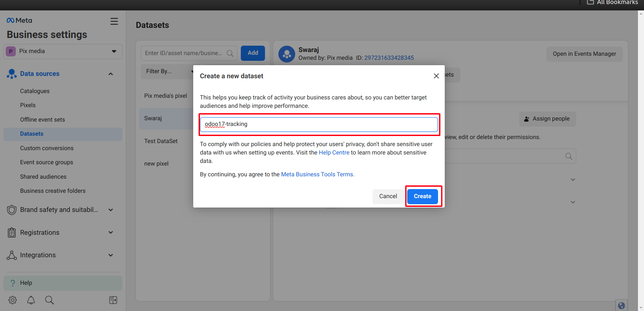Click the scrollbar up arrow

(641, 14)
